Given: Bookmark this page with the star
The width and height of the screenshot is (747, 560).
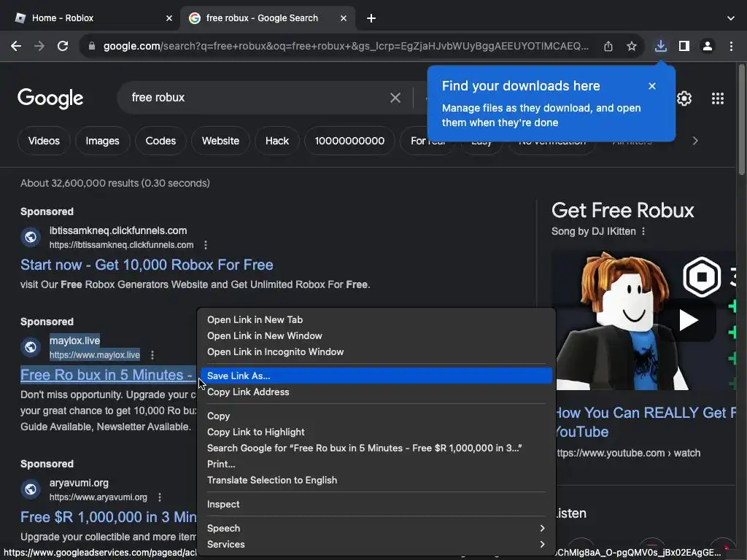Looking at the screenshot, I should coord(632,46).
